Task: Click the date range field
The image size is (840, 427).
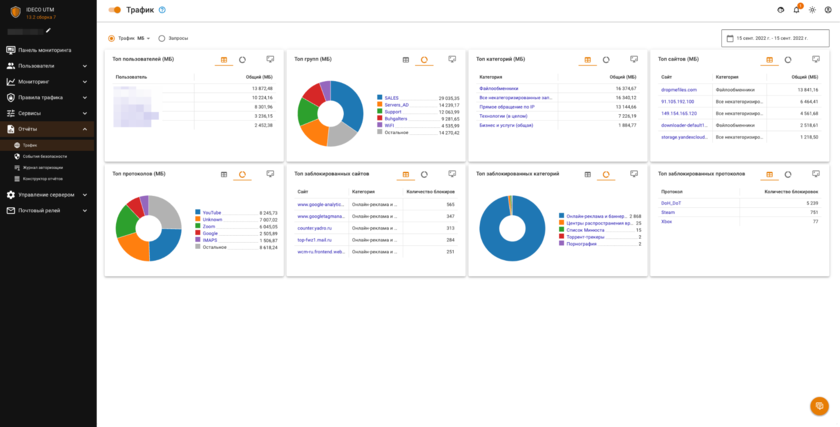Action: (775, 38)
